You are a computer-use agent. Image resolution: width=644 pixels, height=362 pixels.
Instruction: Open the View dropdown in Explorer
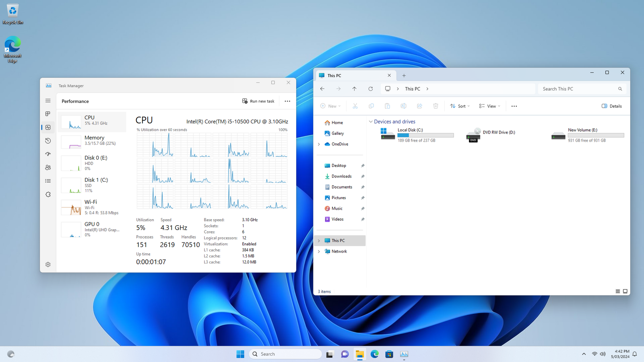490,106
